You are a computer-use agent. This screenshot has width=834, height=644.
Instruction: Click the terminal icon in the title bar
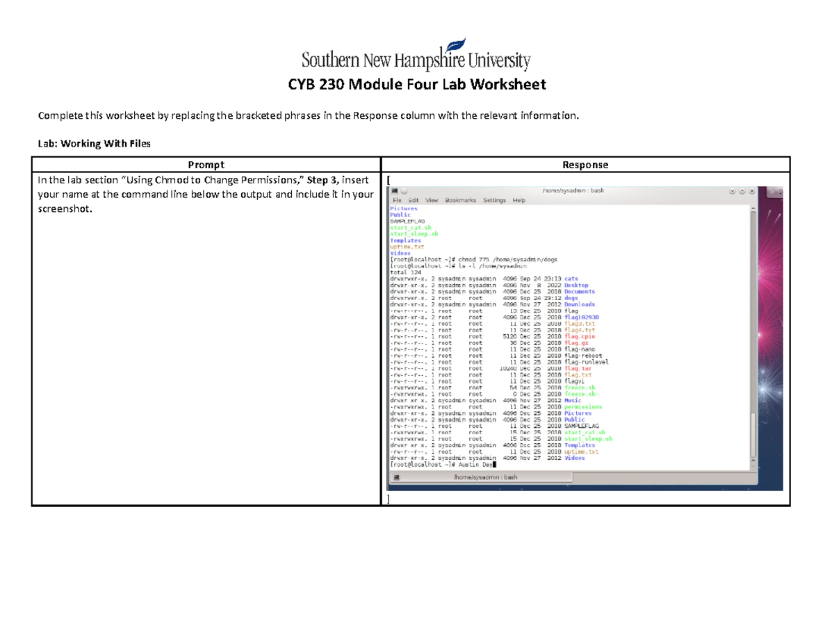394,191
